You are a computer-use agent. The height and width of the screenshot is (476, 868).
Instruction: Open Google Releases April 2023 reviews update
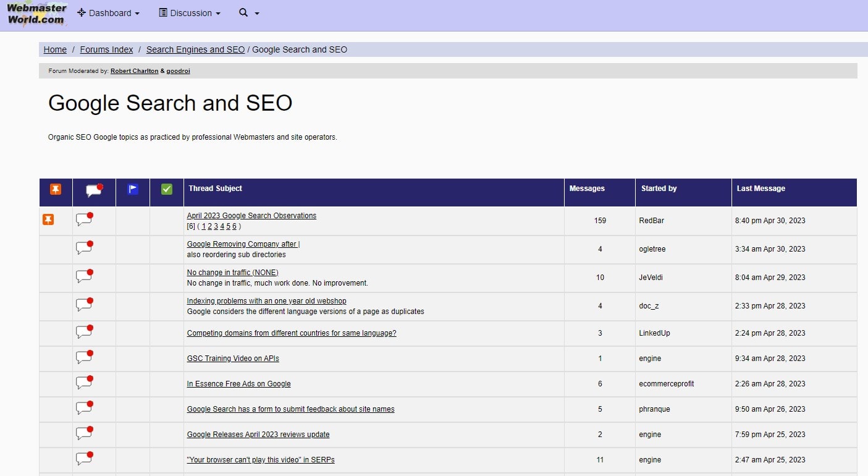(258, 435)
